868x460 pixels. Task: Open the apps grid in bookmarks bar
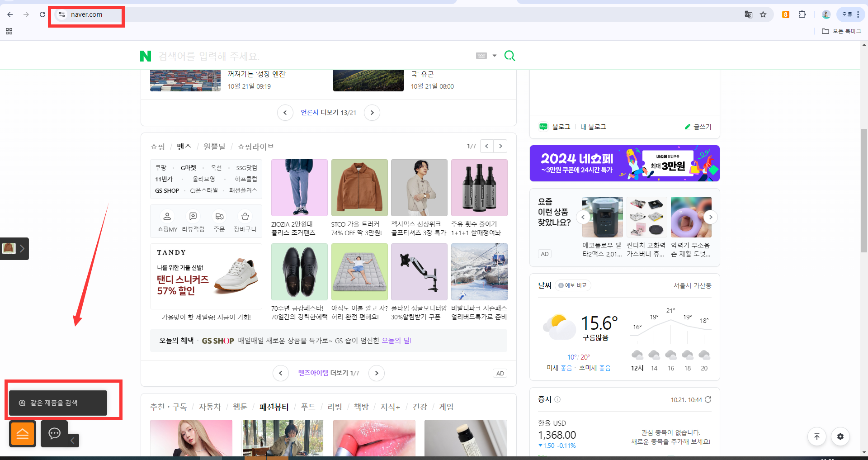(x=9, y=31)
